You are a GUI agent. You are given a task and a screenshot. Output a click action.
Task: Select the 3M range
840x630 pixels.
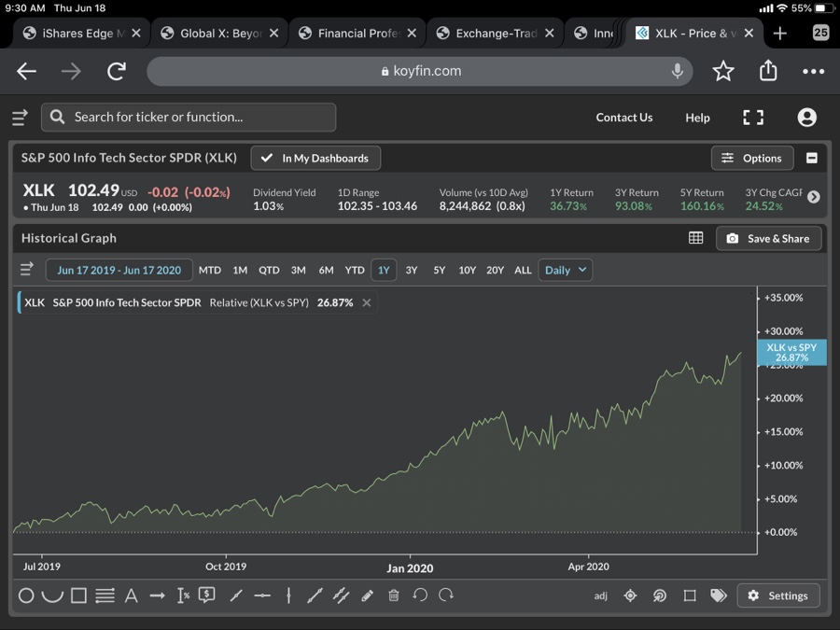click(x=299, y=270)
